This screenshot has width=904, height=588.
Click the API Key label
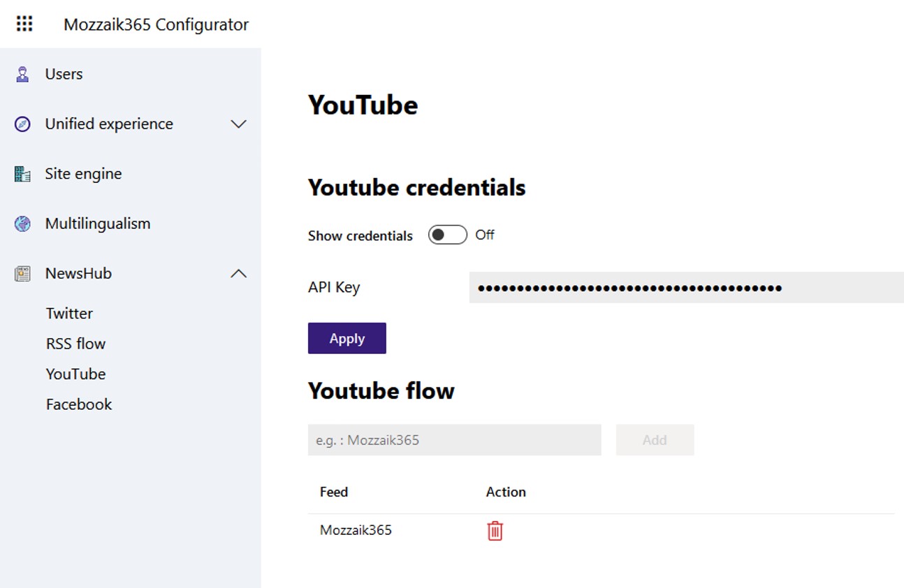pyautogui.click(x=334, y=288)
